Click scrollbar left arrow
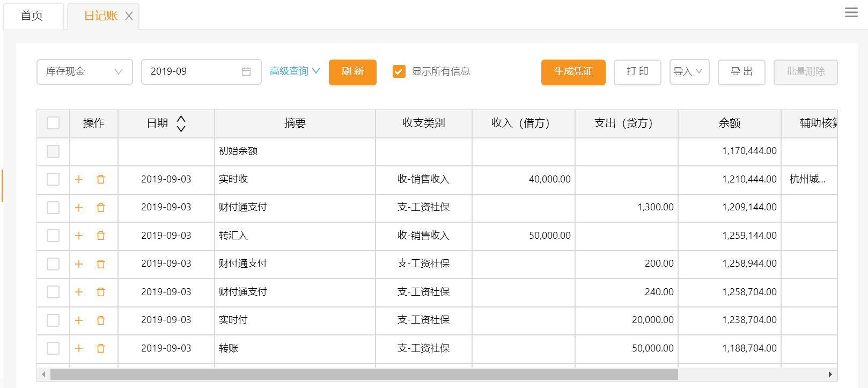This screenshot has height=388, width=868. point(43,374)
